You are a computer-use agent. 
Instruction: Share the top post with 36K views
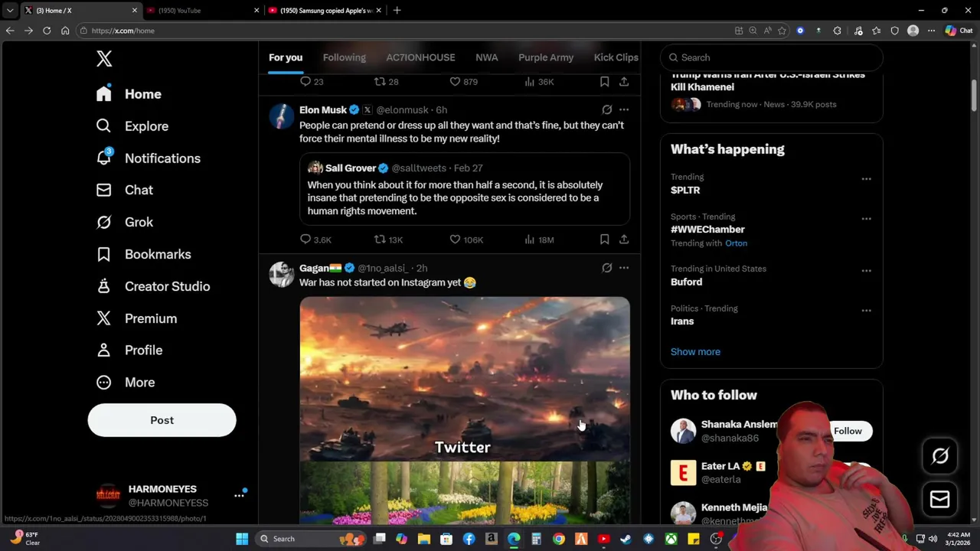624,82
